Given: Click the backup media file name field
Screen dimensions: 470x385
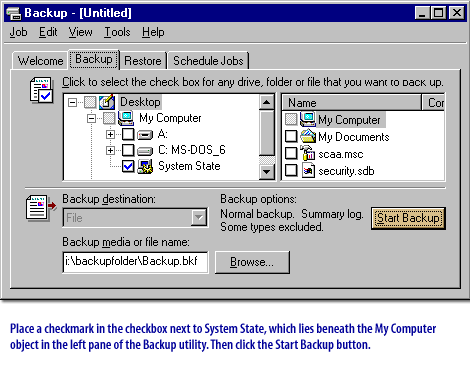Looking at the screenshot, I should [x=135, y=262].
